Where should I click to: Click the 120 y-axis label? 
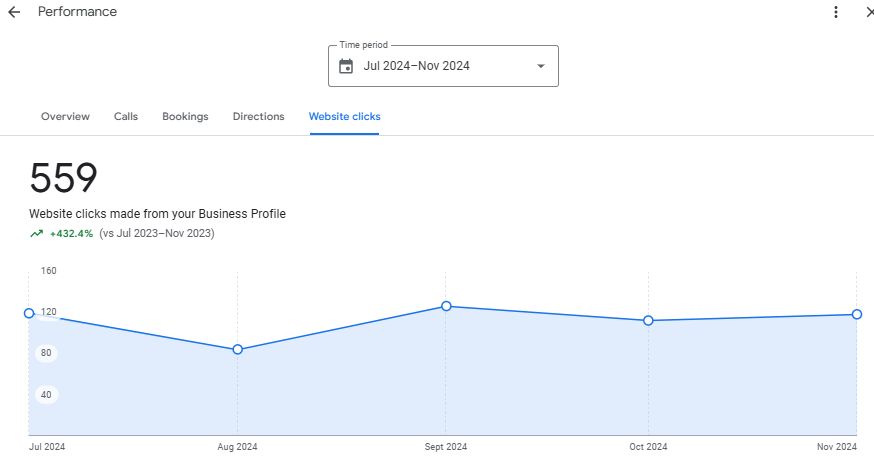(48, 312)
